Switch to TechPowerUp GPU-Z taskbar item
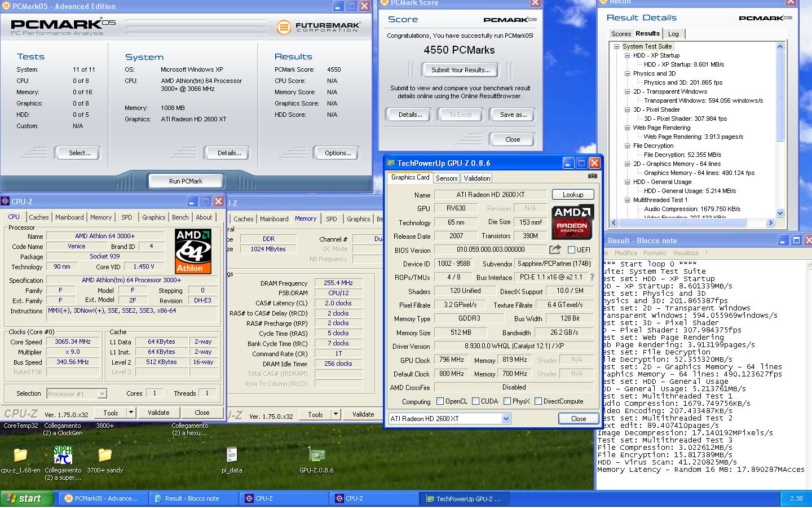 (x=465, y=498)
